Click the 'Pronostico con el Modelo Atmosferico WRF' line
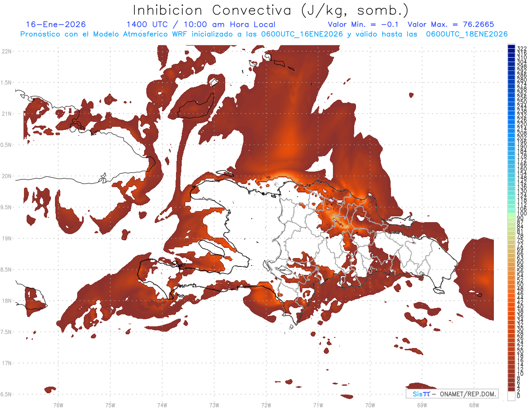The height and width of the screenshot is (411, 532). (264, 34)
